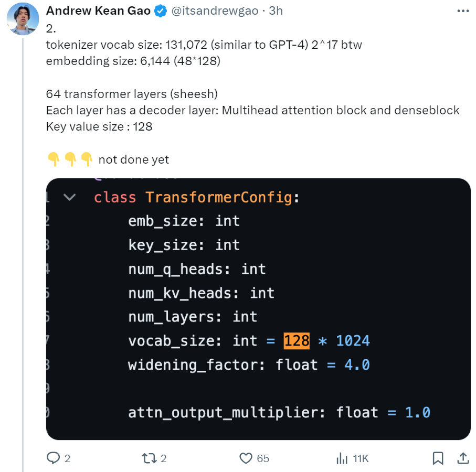Click the 3h timestamp
Viewport: 476px width, 472px height.
276,11
